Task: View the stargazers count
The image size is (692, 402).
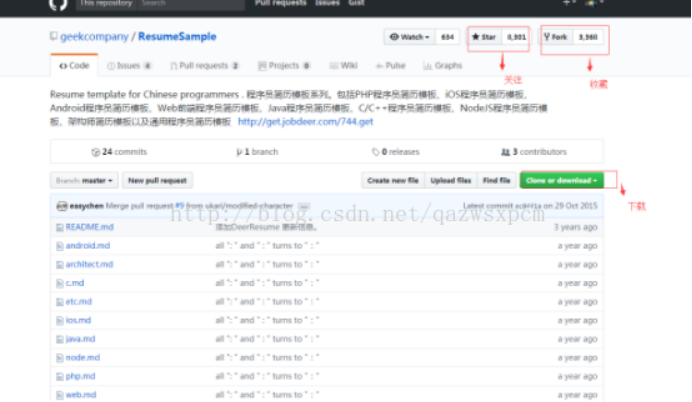Action: click(515, 37)
